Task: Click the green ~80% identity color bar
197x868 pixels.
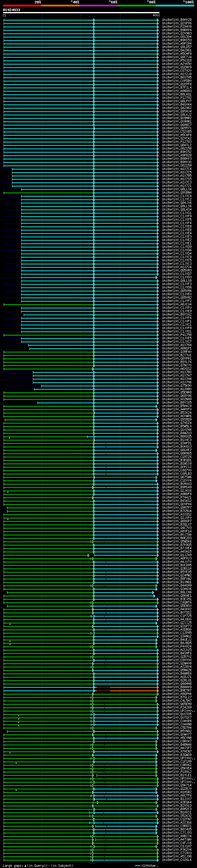Action: pyautogui.click(x=137, y=6)
